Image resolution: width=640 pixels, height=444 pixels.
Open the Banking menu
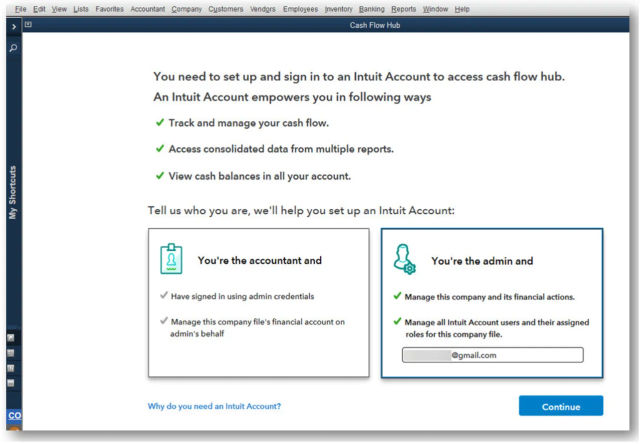point(371,9)
